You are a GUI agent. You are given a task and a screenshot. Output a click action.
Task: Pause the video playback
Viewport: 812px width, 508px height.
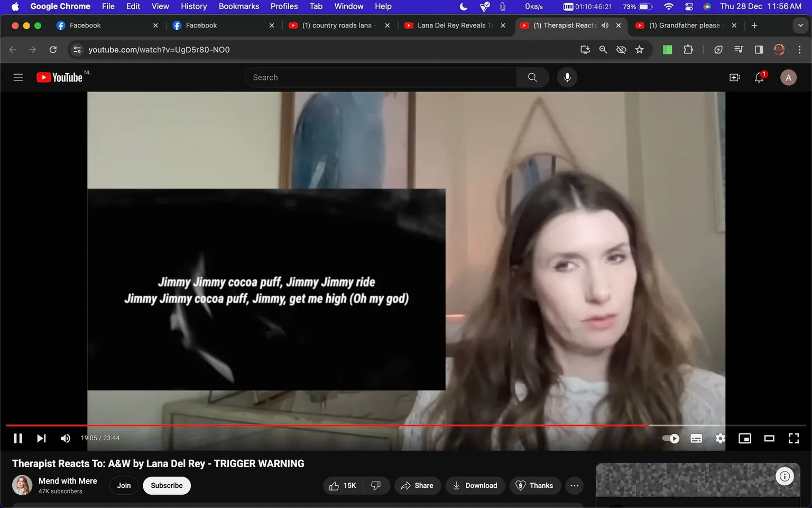[17, 438]
